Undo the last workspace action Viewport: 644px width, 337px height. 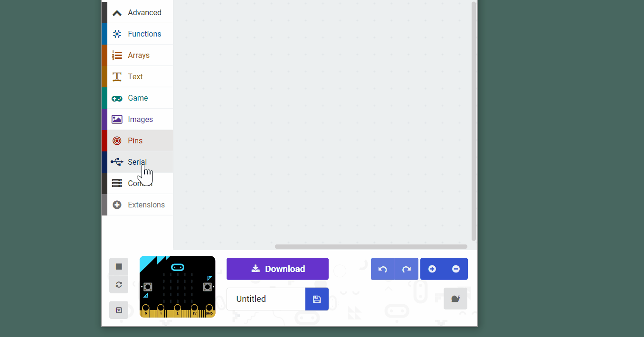click(x=382, y=269)
